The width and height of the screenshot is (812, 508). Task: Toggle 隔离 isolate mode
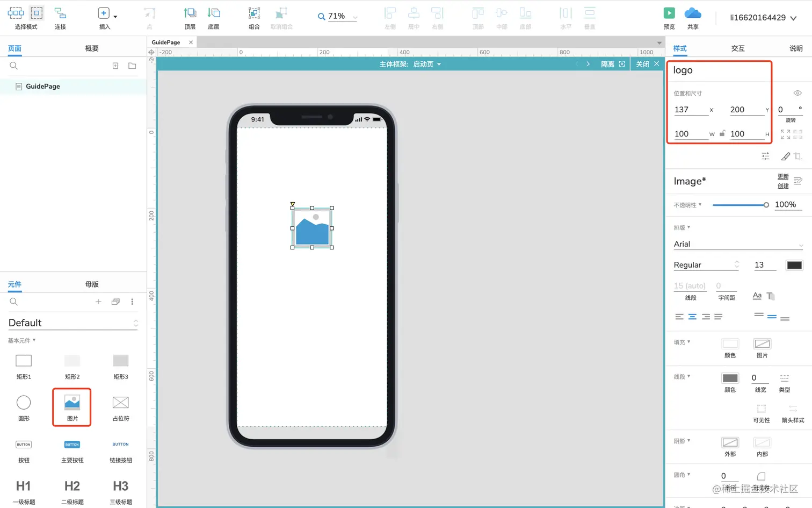point(613,64)
